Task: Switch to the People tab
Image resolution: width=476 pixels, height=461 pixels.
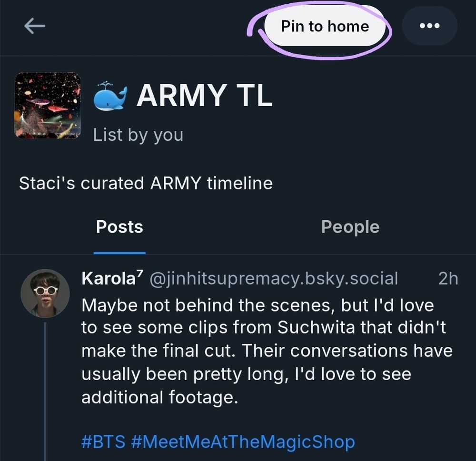Action: [x=350, y=227]
